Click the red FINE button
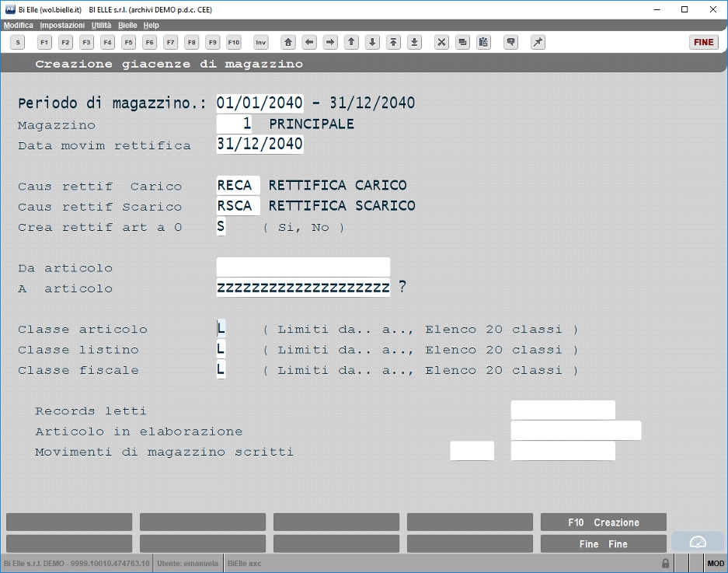Image resolution: width=728 pixels, height=573 pixels. (x=704, y=42)
